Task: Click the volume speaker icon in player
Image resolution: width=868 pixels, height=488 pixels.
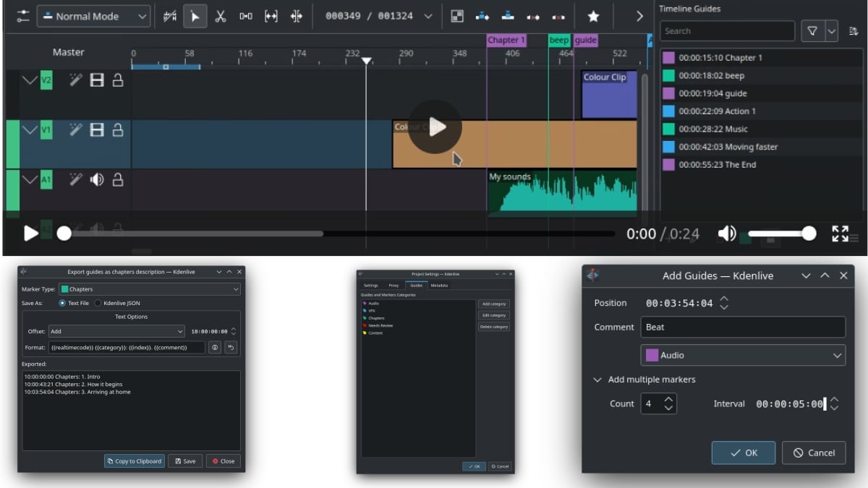Action: 727,234
